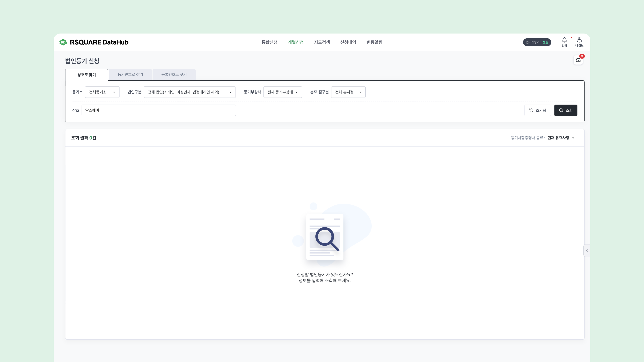The height and width of the screenshot is (362, 644).
Task: Open the 등기부상태 dropdown
Action: [282, 92]
